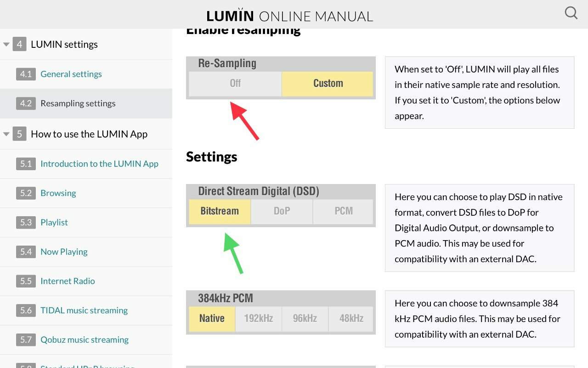Collapse the LUMIN settings section arrow
The height and width of the screenshot is (368, 588).
[6, 45]
